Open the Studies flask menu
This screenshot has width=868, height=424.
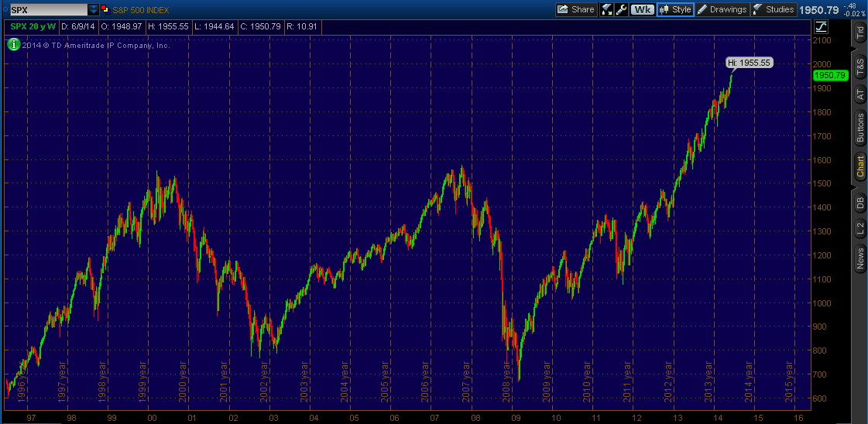pos(774,9)
